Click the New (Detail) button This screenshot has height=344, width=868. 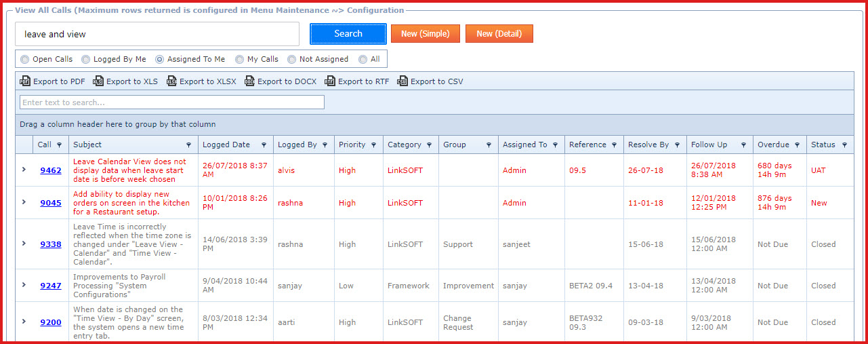[x=499, y=34]
